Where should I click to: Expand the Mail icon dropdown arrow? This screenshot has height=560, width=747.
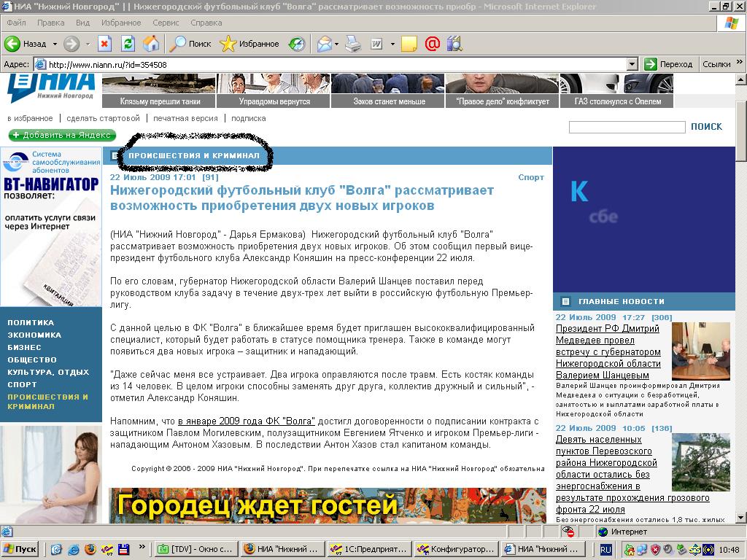pos(337,44)
